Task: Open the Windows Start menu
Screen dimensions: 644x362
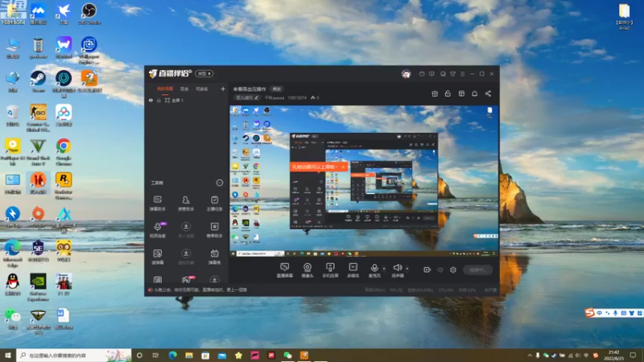Action: 8,355
